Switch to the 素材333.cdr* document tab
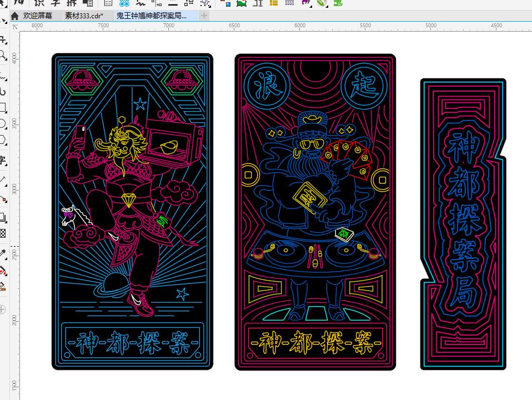The image size is (532, 400). (x=84, y=16)
